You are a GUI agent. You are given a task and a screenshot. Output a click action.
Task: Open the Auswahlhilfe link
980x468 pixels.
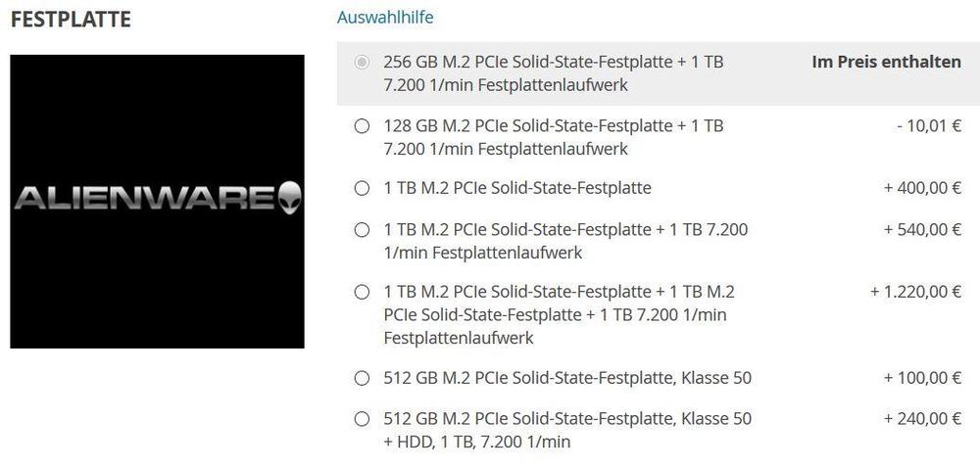[384, 18]
